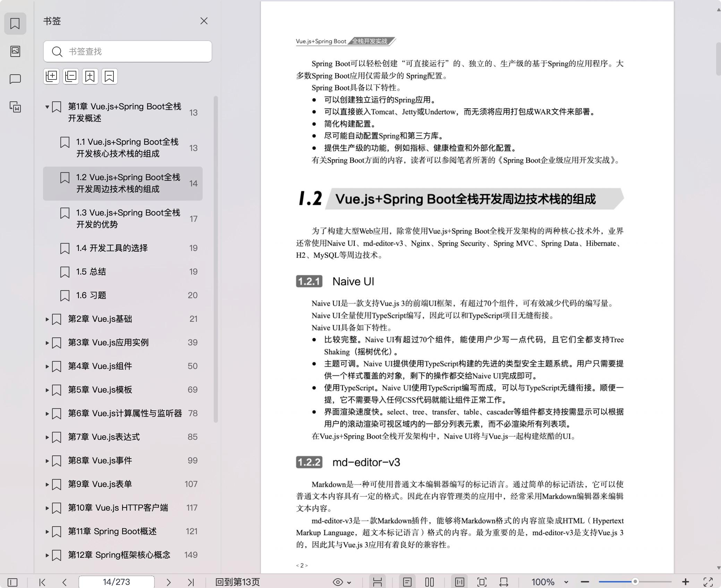Image resolution: width=721 pixels, height=588 pixels.
Task: Expand all bookmarks icon
Action: click(x=51, y=76)
